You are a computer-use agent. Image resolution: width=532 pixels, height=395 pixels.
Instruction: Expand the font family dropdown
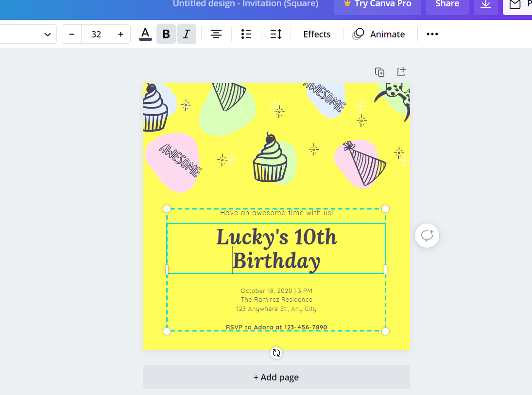47,34
